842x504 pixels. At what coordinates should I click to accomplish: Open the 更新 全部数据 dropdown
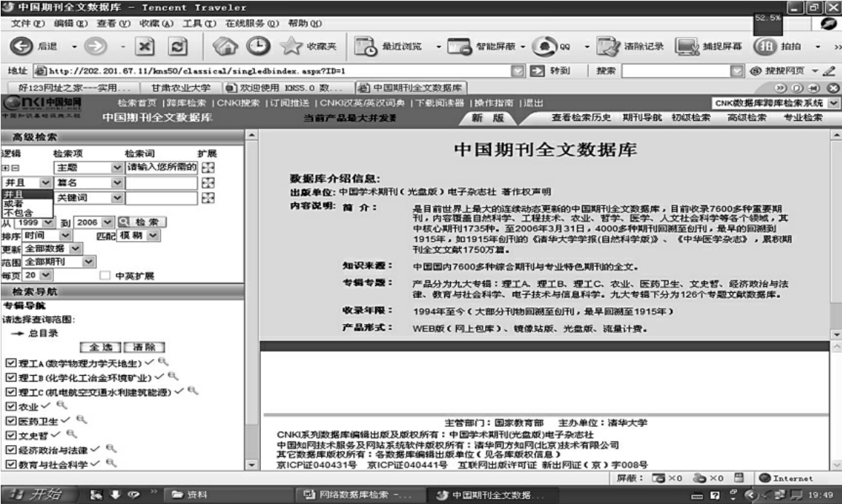76,248
